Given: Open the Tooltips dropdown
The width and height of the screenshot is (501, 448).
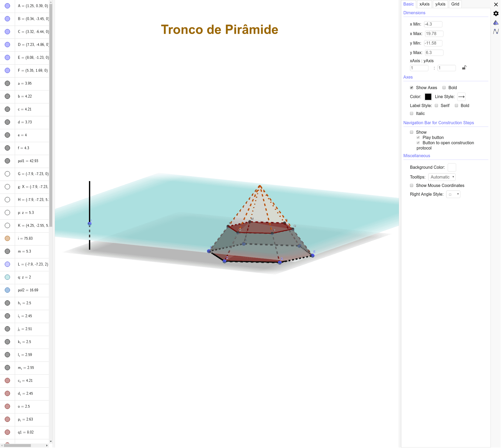Looking at the screenshot, I should 442,177.
